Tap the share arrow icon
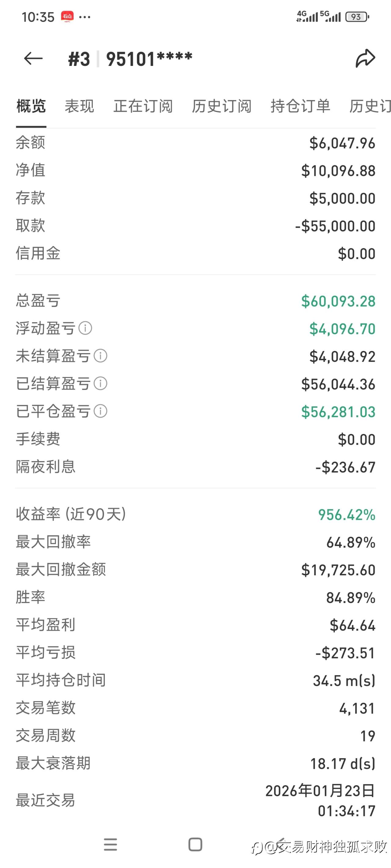 [365, 59]
